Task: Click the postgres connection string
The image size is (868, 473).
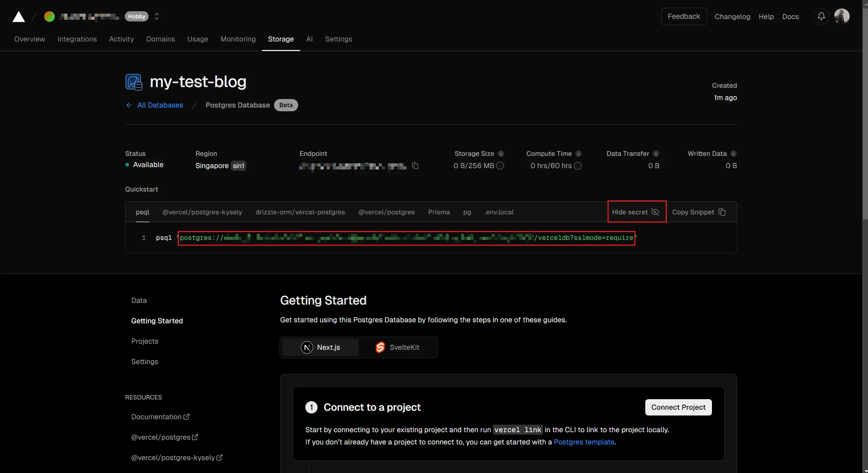Action: point(407,238)
